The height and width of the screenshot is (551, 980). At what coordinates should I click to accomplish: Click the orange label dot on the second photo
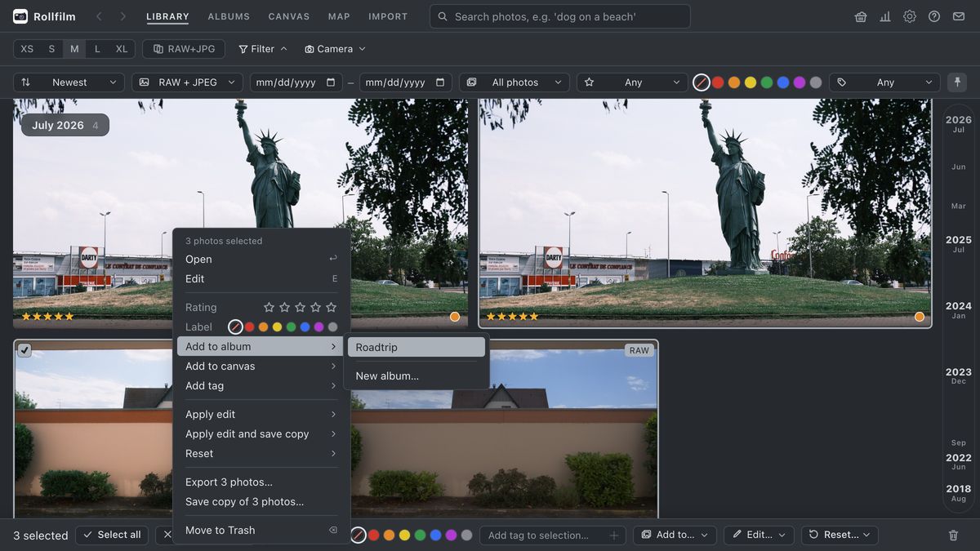click(x=920, y=317)
